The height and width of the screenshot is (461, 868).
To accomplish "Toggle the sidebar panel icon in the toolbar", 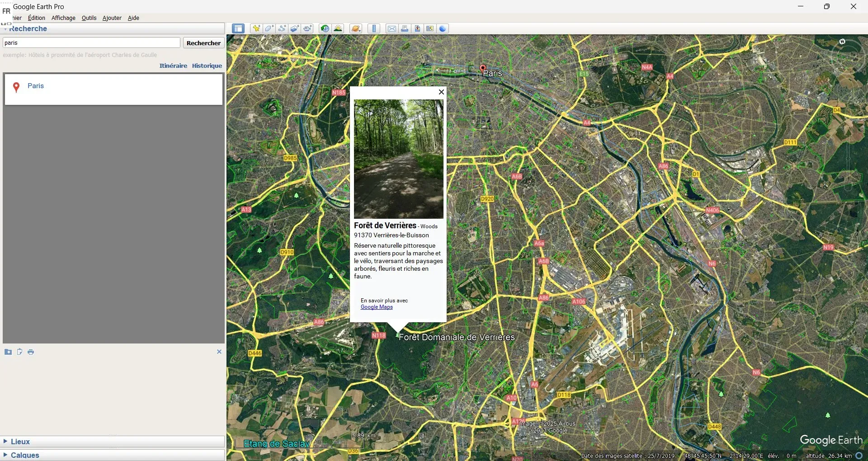I will click(238, 29).
